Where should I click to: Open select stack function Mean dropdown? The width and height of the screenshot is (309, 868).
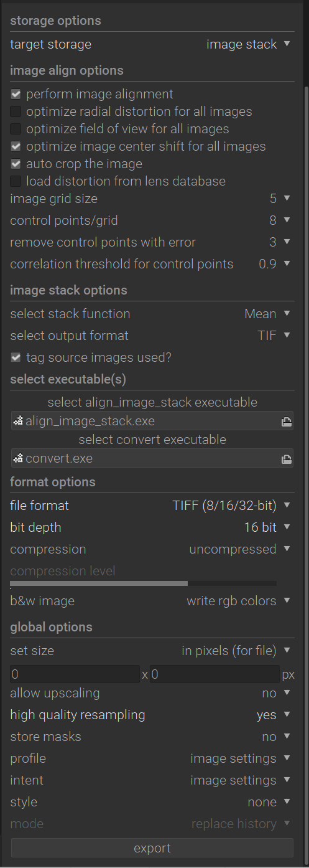[151, 314]
